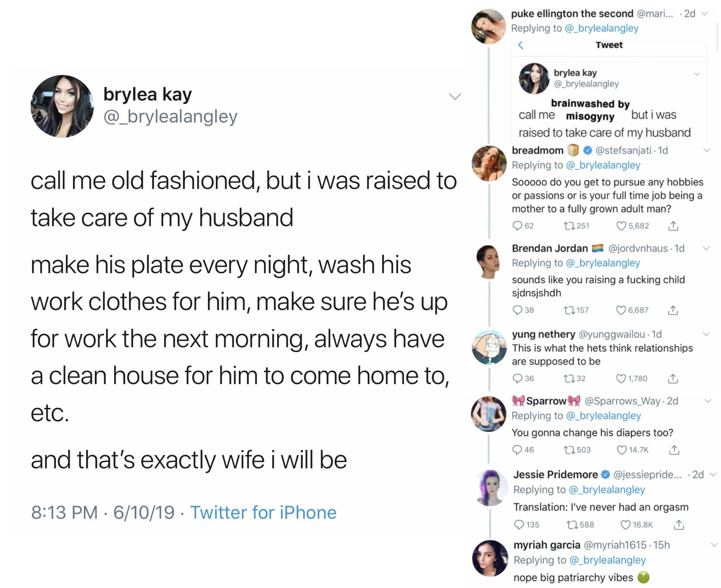Open the Twitter for iPhone link
The height and width of the screenshot is (588, 721).
[x=263, y=512]
